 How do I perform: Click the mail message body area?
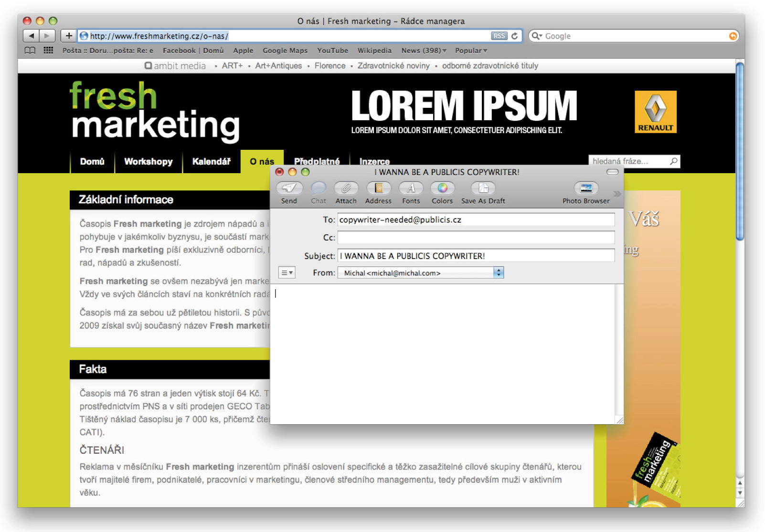pos(442,354)
